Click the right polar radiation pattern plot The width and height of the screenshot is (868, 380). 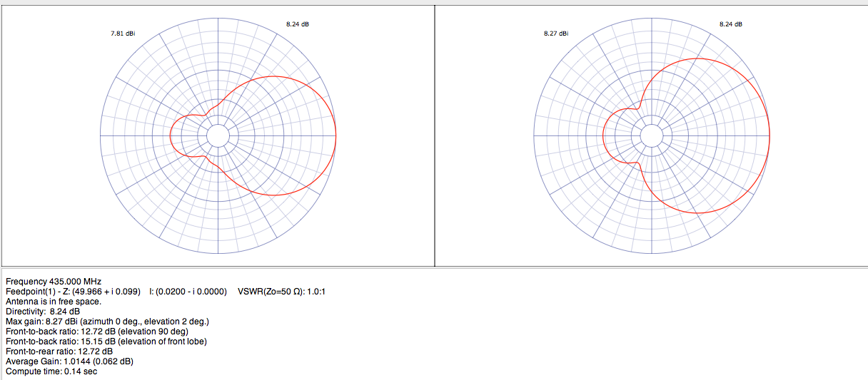[x=651, y=135]
